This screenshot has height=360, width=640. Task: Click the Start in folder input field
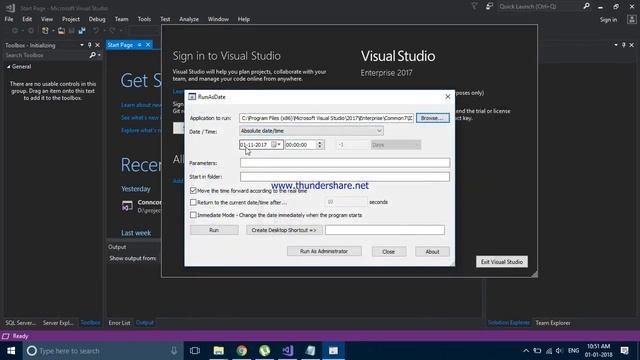pos(345,177)
